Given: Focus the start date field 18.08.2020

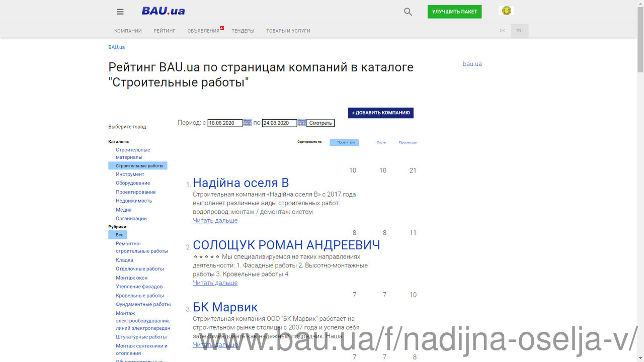Looking at the screenshot, I should click(225, 123).
